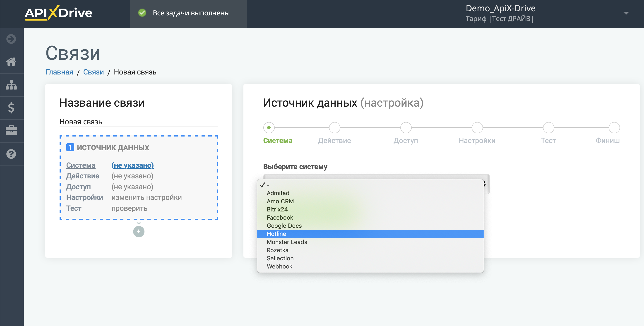Click the select system combo box arrows
Screen dimensions: 644x326
click(x=485, y=184)
